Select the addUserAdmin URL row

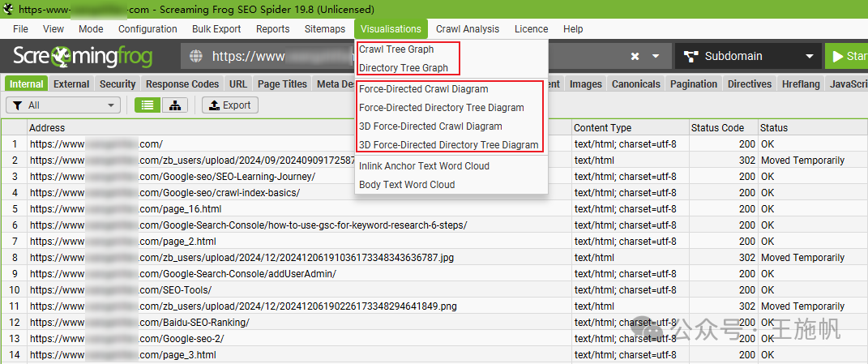(x=434, y=274)
